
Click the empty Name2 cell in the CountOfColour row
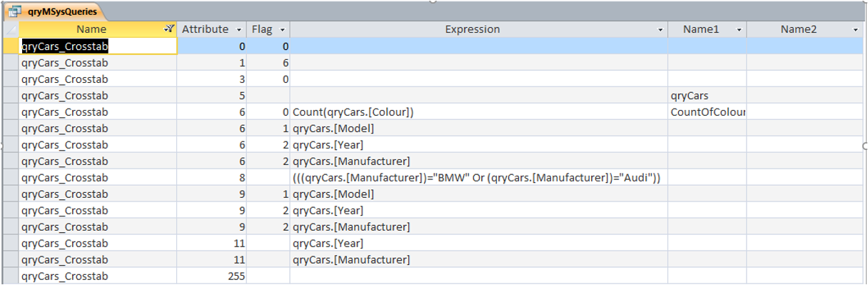pyautogui.click(x=805, y=112)
